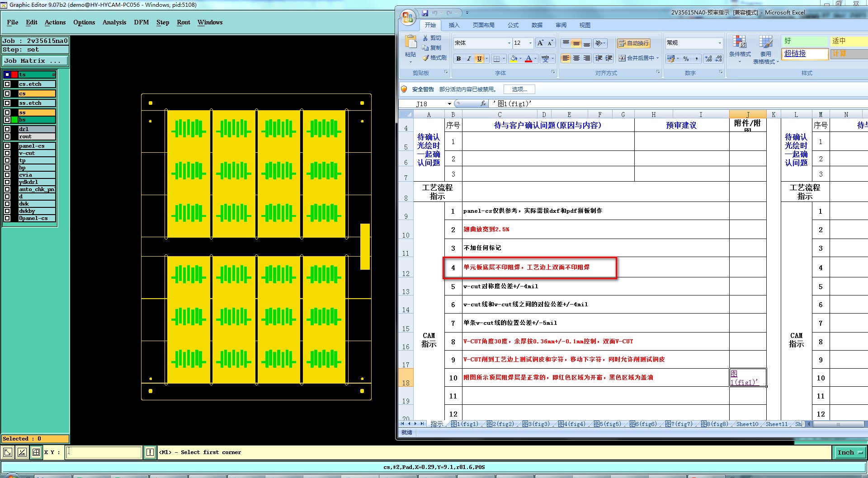
Task: Open the font name dropdown (宋体)
Action: point(509,43)
